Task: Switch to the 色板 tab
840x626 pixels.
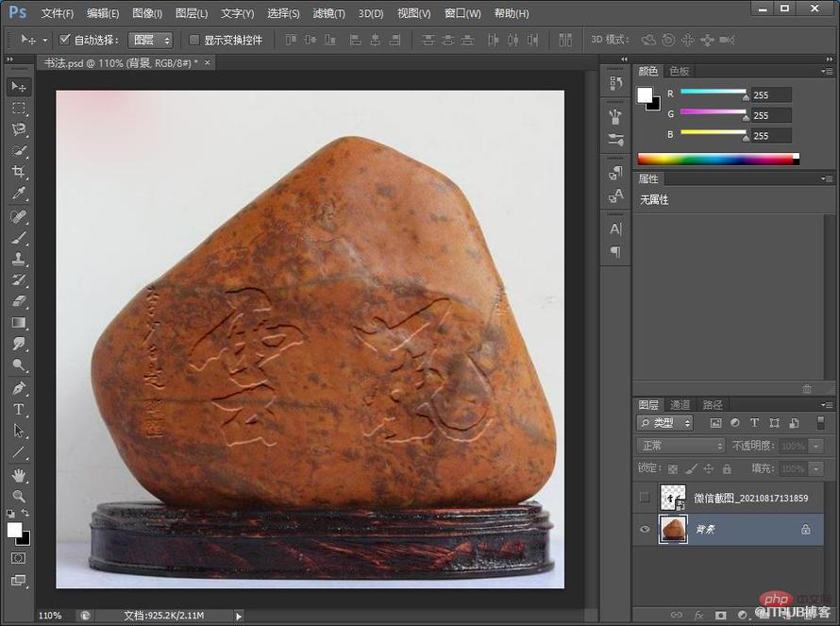Action: (x=680, y=71)
